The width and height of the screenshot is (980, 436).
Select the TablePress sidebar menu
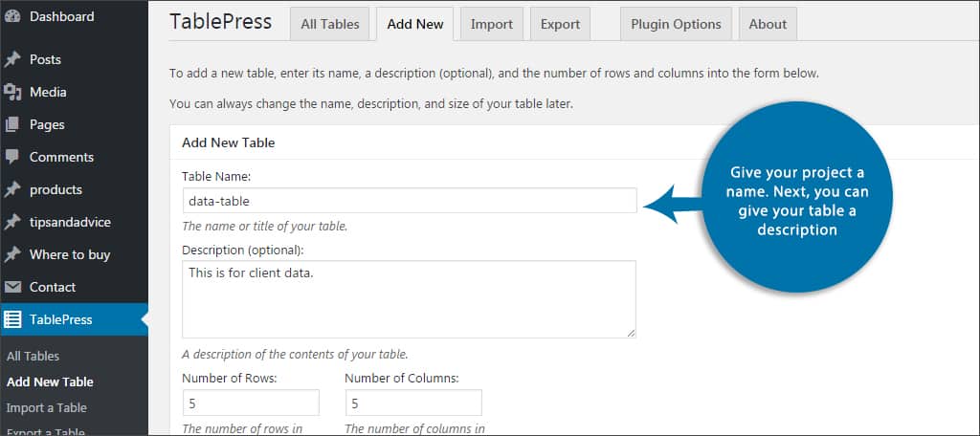tap(74, 319)
